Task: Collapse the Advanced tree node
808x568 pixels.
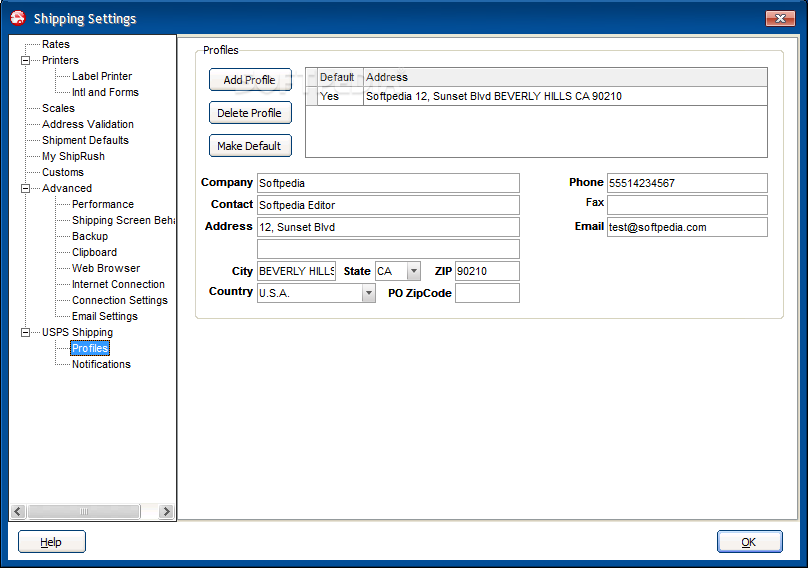Action: pyautogui.click(x=25, y=188)
